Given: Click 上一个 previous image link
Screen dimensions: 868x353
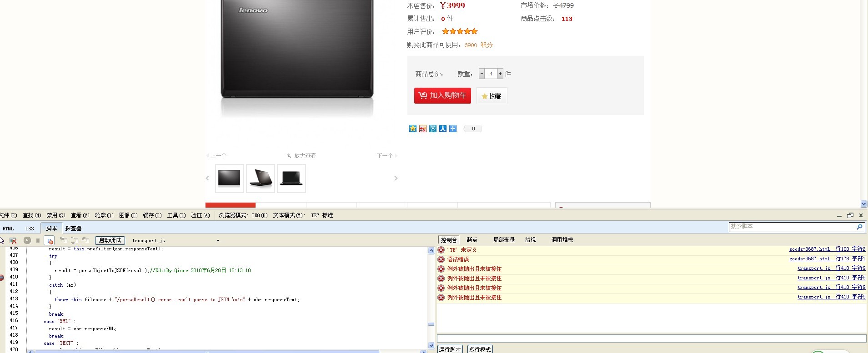Looking at the screenshot, I should (218, 156).
